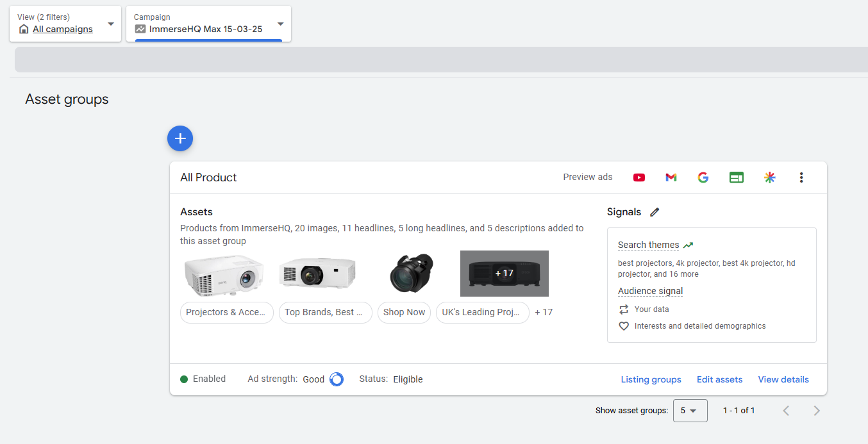The width and height of the screenshot is (868, 444).
Task: Open the +17 more images thumbnail
Action: point(504,274)
